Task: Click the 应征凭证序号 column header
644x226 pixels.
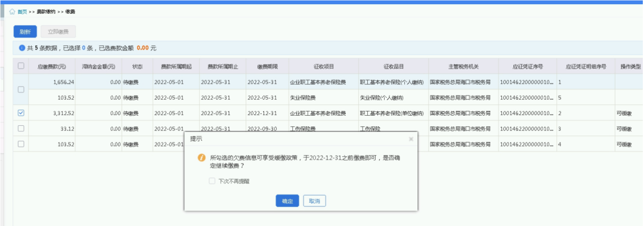Action: click(528, 66)
